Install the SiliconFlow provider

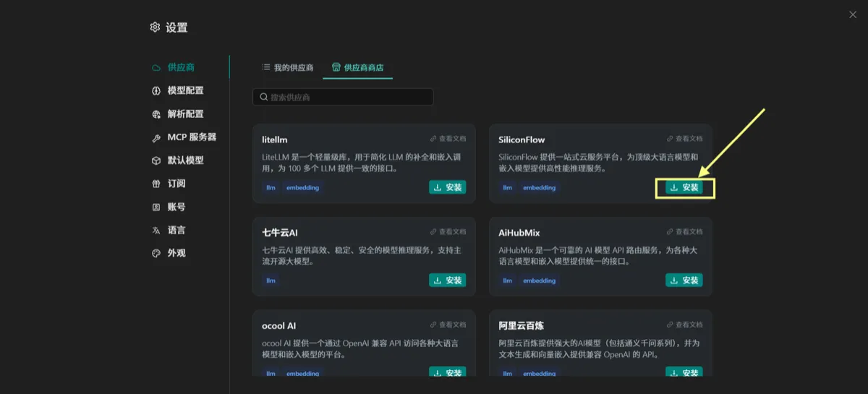pyautogui.click(x=684, y=187)
